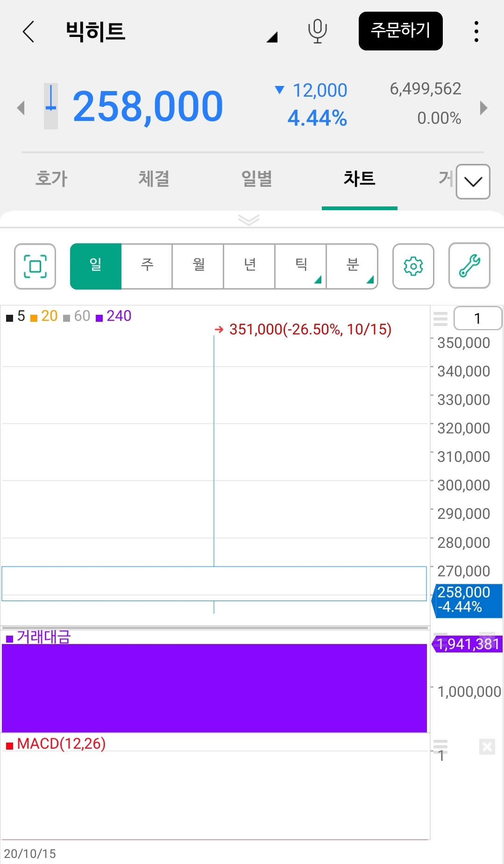The image size is (504, 864).
Task: Tap the microphone voice search icon
Action: pyautogui.click(x=317, y=31)
